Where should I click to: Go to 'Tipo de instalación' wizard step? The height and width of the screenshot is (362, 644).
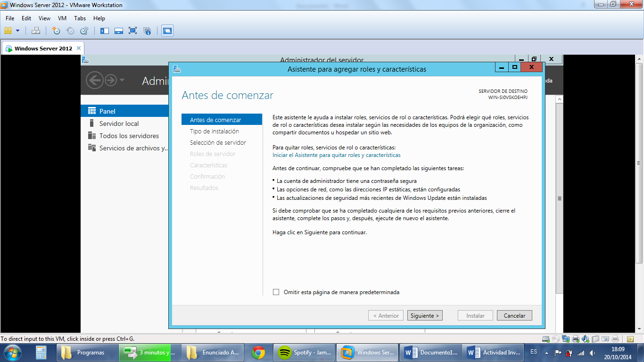pos(215,131)
